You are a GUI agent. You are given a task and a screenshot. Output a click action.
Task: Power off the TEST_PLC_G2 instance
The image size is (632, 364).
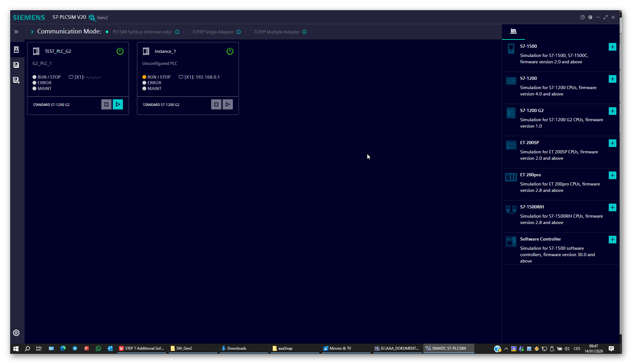120,51
